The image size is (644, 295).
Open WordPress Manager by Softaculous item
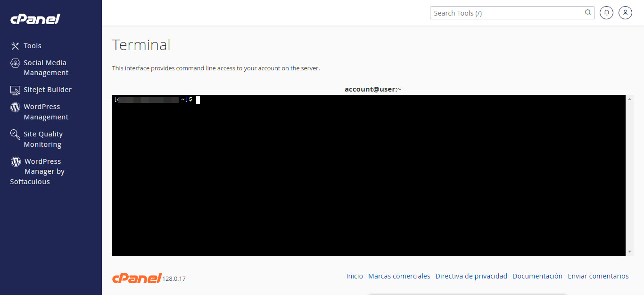click(x=38, y=171)
